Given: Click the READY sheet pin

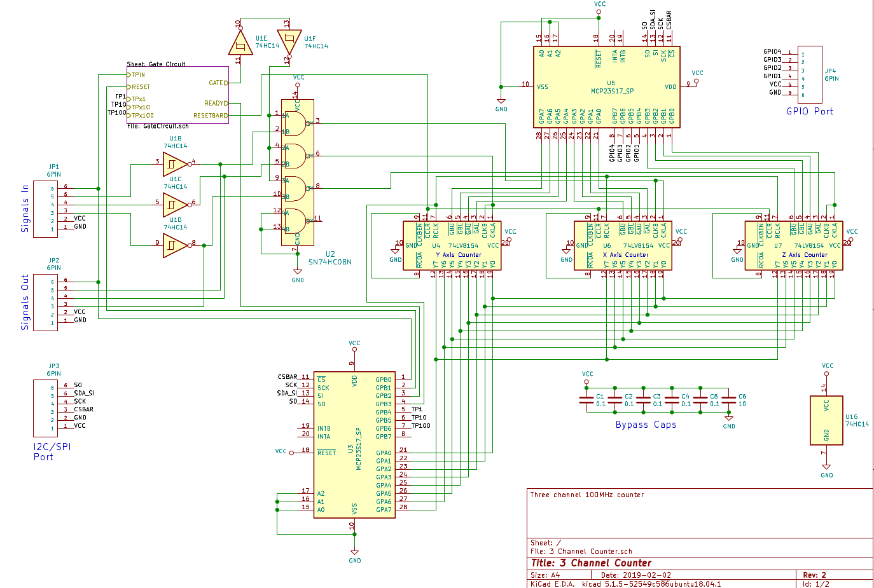Looking at the screenshot, I should [216, 103].
